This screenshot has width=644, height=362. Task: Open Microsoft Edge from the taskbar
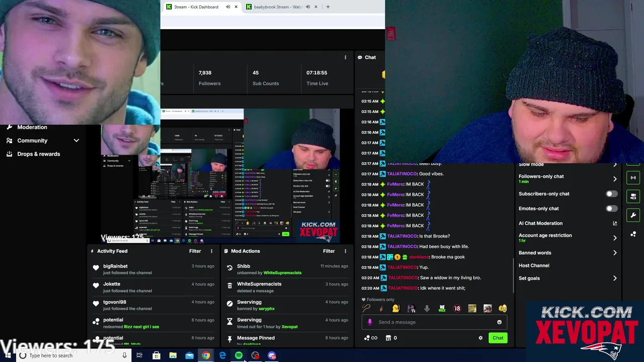pyautogui.click(x=222, y=355)
